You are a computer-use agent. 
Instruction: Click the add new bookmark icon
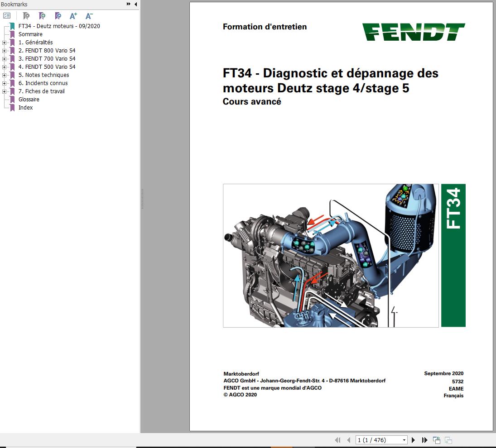(42, 15)
